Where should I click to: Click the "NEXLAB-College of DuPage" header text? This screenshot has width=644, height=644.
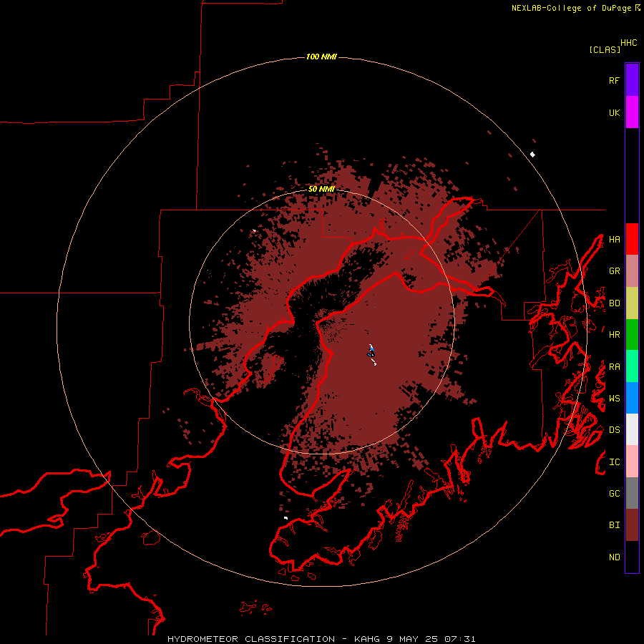571,8
